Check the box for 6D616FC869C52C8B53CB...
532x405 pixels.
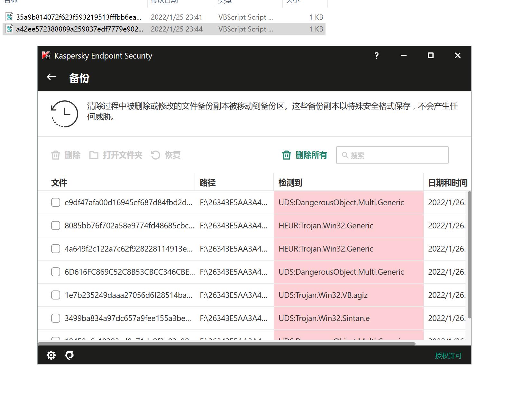point(56,272)
